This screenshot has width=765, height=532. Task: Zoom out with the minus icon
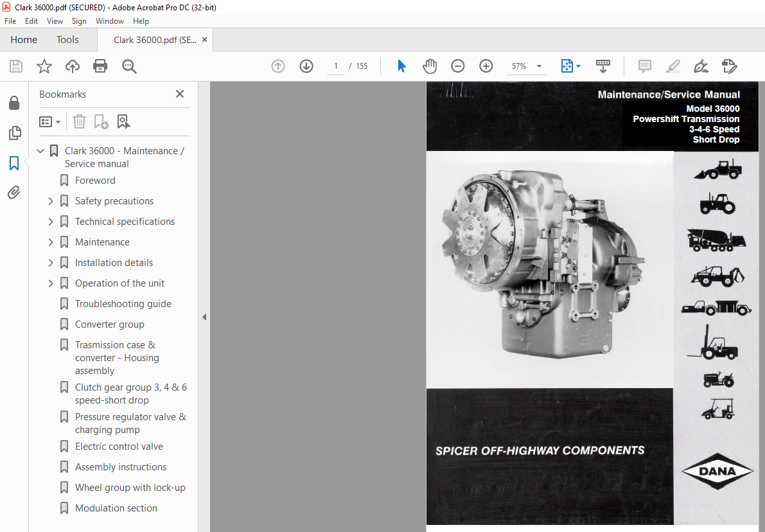click(x=457, y=66)
